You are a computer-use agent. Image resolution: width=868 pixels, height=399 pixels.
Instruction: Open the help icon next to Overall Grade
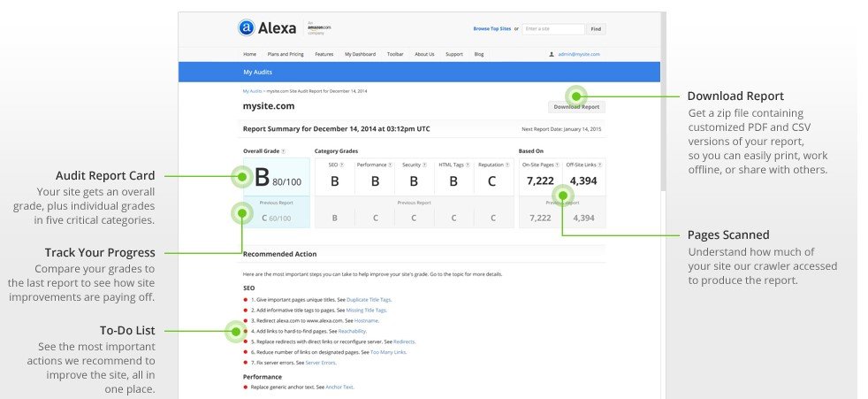[284, 150]
